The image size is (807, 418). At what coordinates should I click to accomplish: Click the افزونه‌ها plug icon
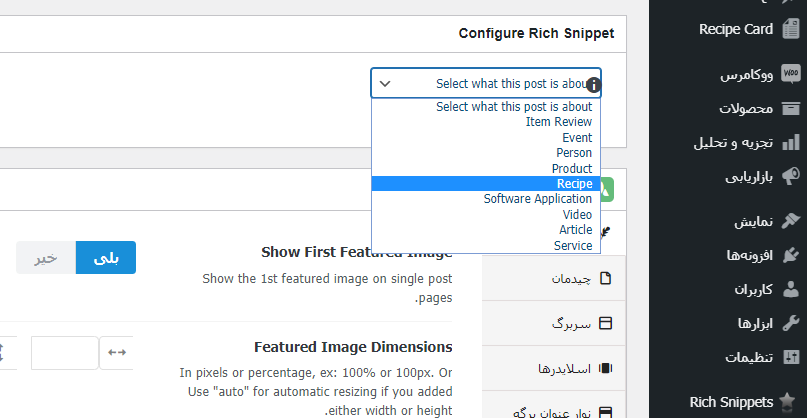coord(791,255)
